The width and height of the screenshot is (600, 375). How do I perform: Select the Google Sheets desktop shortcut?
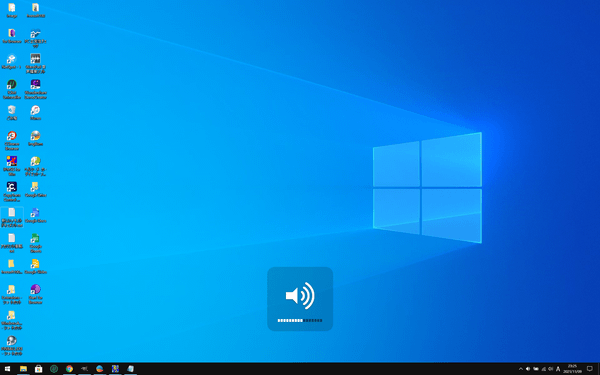[x=35, y=243]
